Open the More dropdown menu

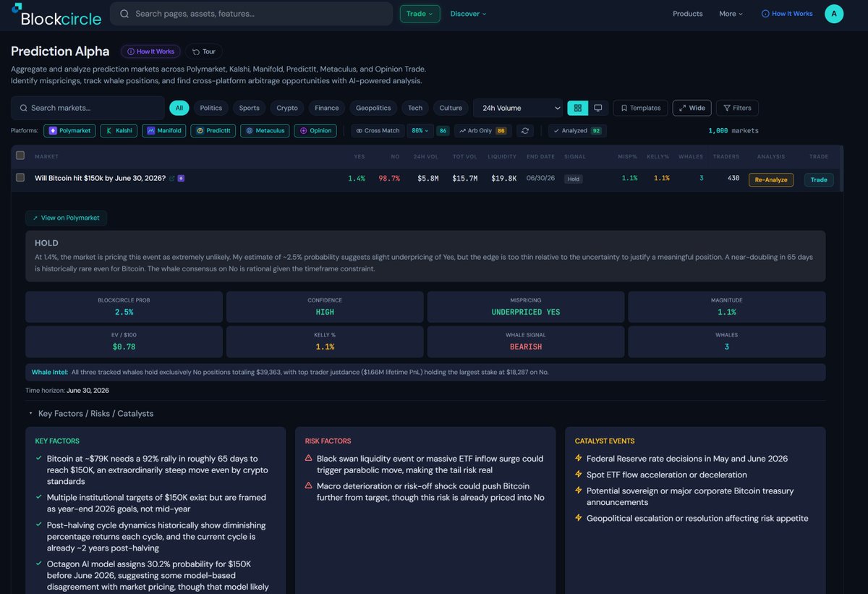[x=731, y=14]
